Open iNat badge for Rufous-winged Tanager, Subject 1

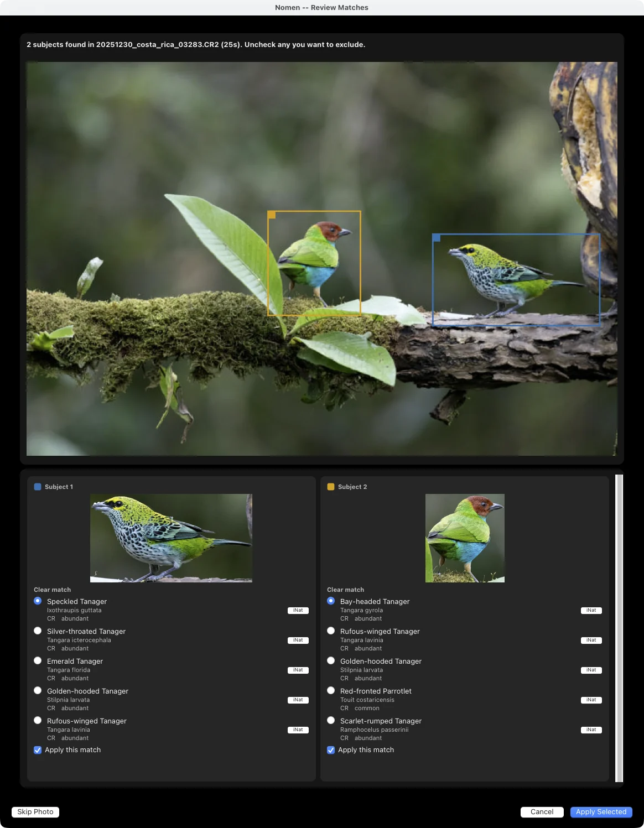pos(298,730)
